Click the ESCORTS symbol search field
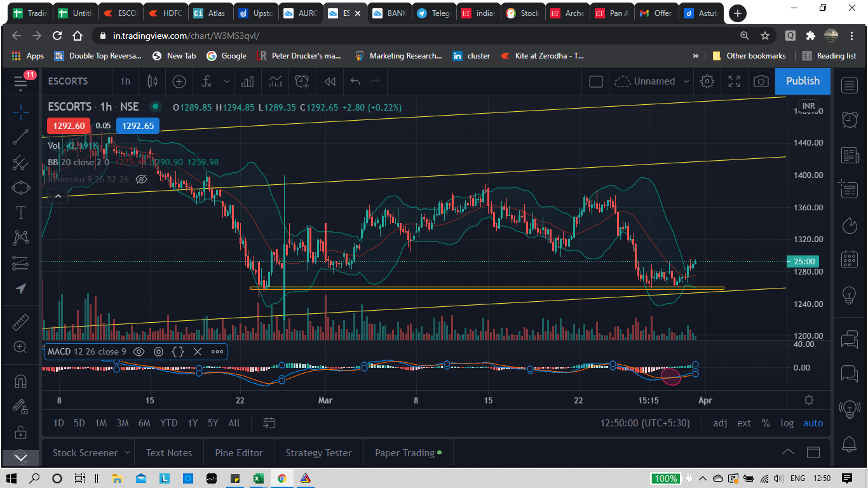868x488 pixels. point(68,81)
